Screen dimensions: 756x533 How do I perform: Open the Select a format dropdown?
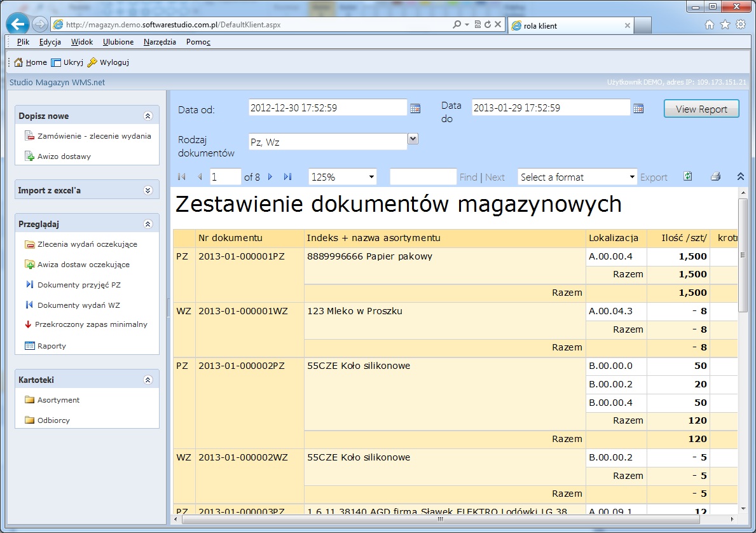click(x=631, y=177)
